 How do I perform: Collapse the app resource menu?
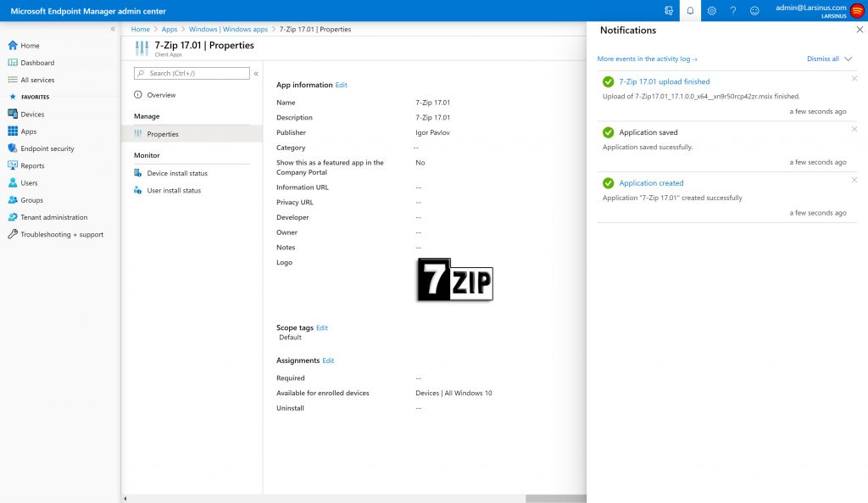pos(256,73)
